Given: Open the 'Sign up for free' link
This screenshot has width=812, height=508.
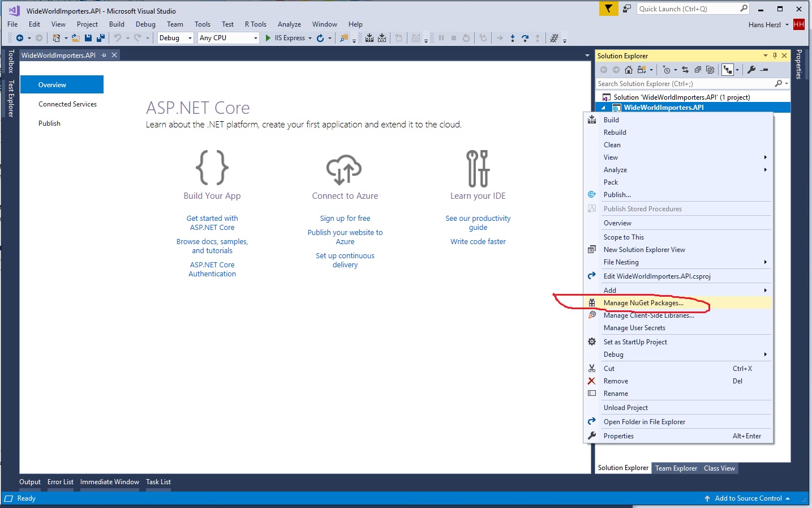Looking at the screenshot, I should [x=345, y=219].
